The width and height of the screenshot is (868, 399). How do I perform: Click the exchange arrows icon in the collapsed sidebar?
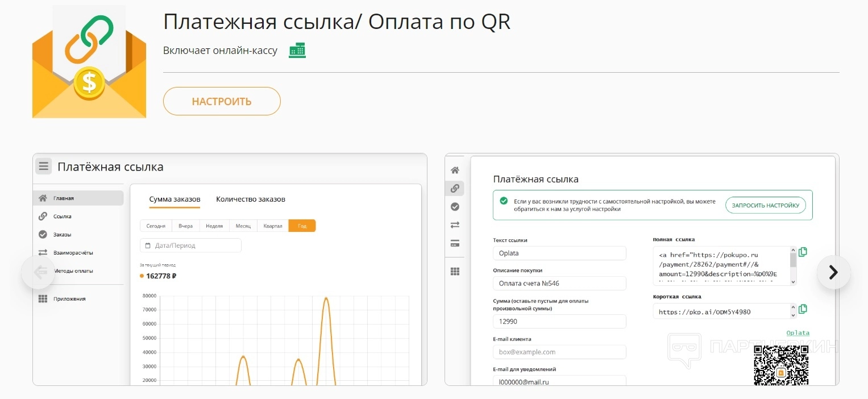coord(455,225)
